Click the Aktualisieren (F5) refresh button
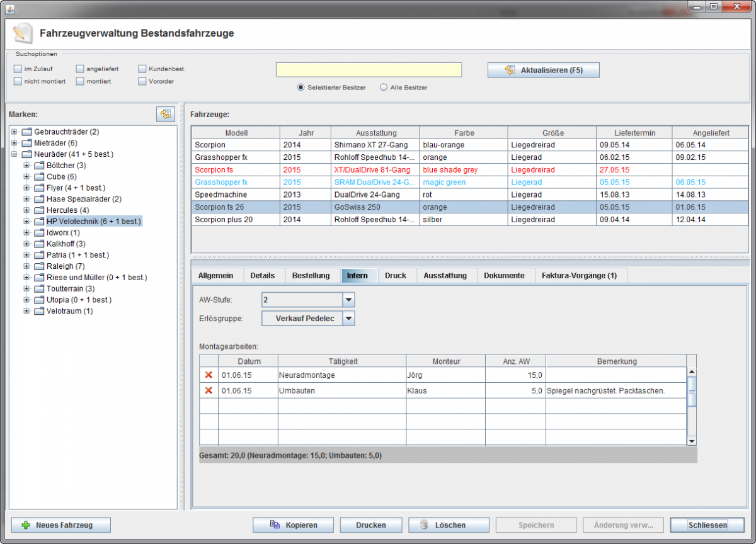Image resolution: width=756 pixels, height=544 pixels. click(543, 70)
